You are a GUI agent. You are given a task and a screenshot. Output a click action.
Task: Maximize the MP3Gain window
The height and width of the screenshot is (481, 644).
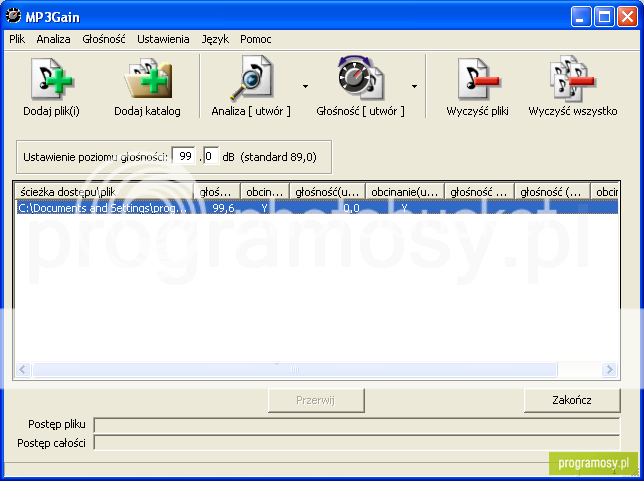[x=604, y=17]
